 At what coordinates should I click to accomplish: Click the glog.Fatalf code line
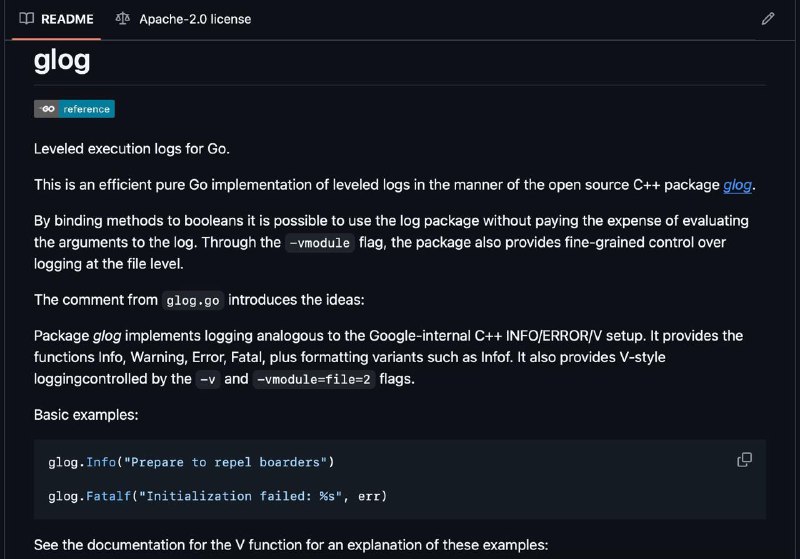point(218,496)
